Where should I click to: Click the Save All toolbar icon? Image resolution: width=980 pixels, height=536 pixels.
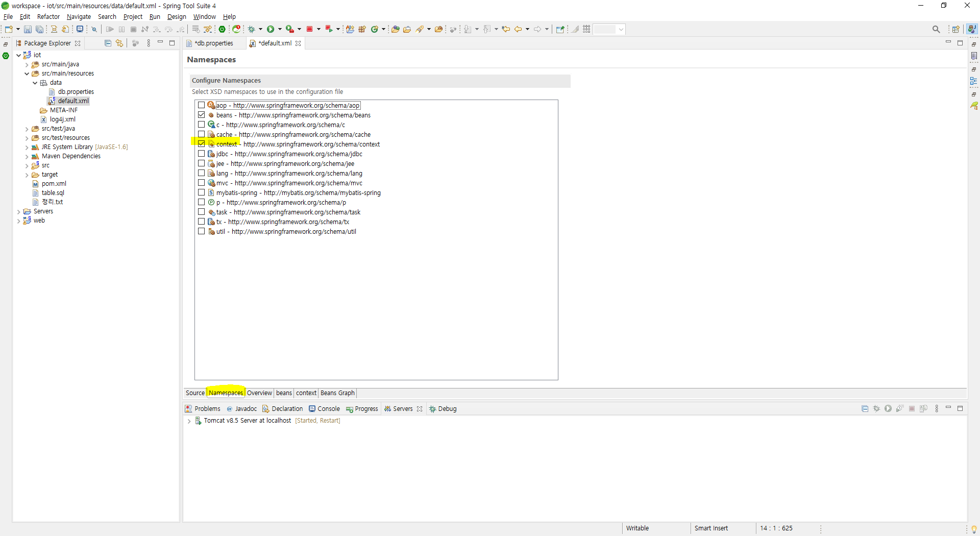pos(39,29)
